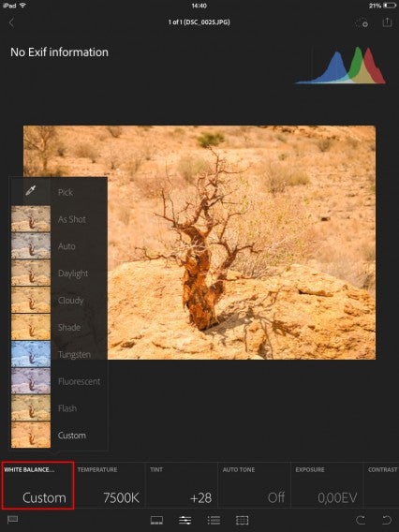Toggle Auto Tone Off setting
The width and height of the screenshot is (399, 532).
254,485
